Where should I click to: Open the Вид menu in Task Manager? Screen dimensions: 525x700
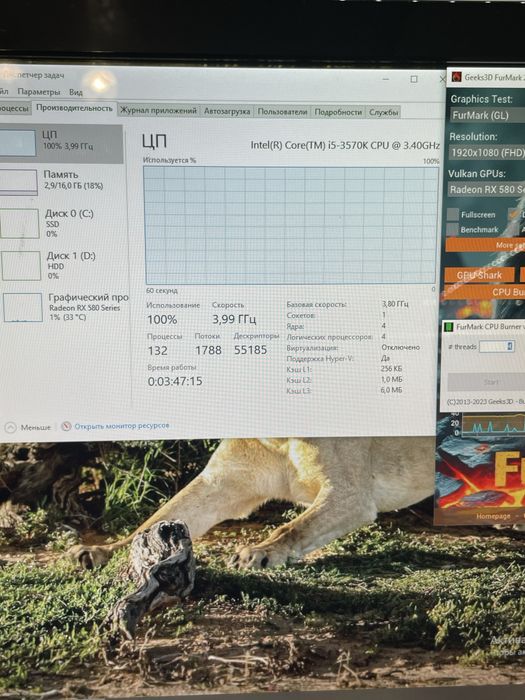pos(75,92)
